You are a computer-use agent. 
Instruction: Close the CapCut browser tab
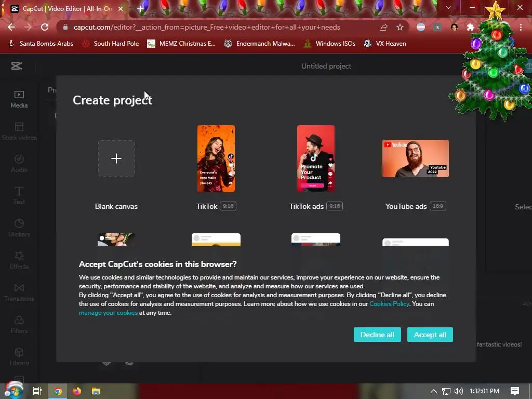click(121, 9)
